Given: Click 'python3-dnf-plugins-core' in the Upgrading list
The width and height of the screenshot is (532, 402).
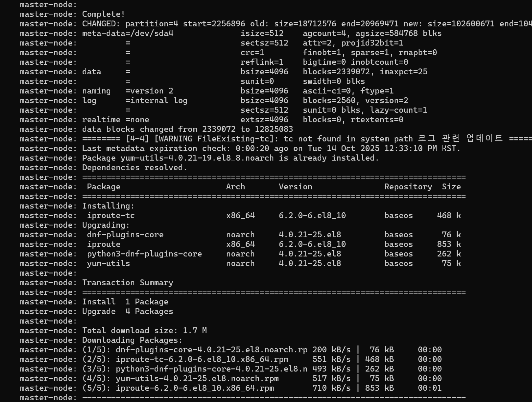Looking at the screenshot, I should tap(144, 254).
